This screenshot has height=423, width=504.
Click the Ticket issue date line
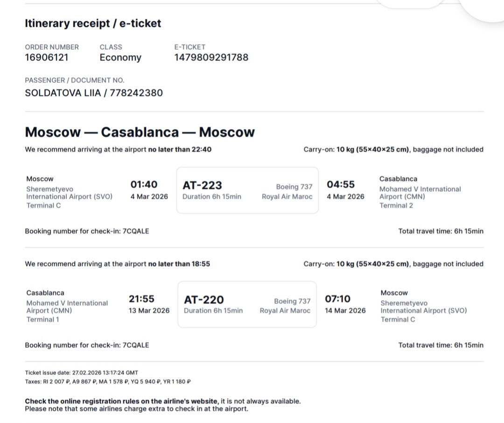tap(81, 373)
